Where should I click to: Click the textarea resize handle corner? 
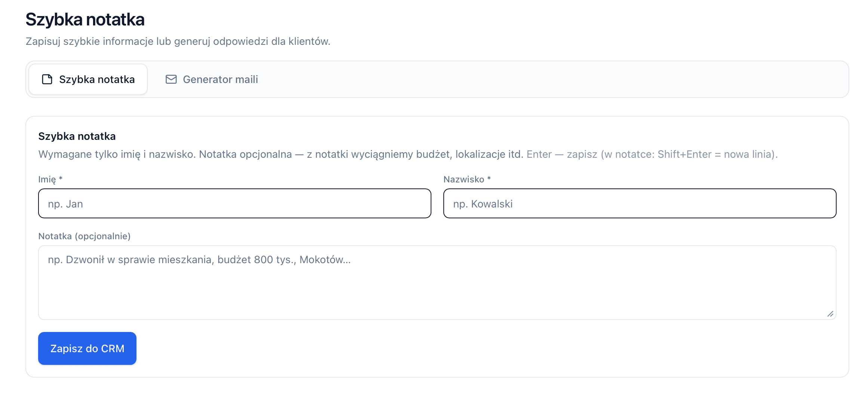830,314
